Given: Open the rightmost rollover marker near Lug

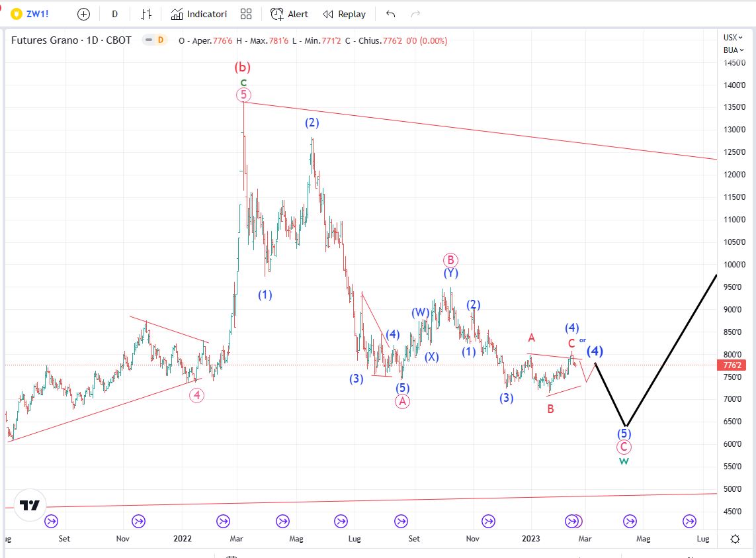Looking at the screenshot, I should (689, 521).
